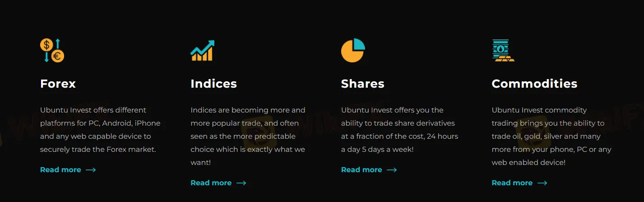Select the Commodities heading
Screen dimensions: 644x202
pos(534,84)
